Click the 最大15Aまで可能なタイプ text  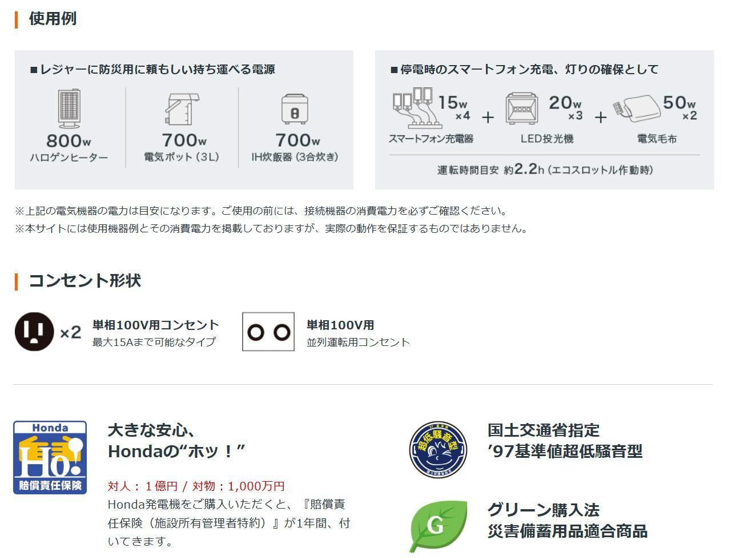tap(154, 342)
